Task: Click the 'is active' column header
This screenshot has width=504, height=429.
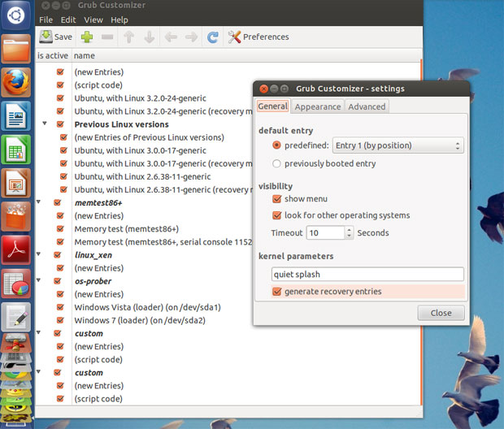Action: click(53, 55)
